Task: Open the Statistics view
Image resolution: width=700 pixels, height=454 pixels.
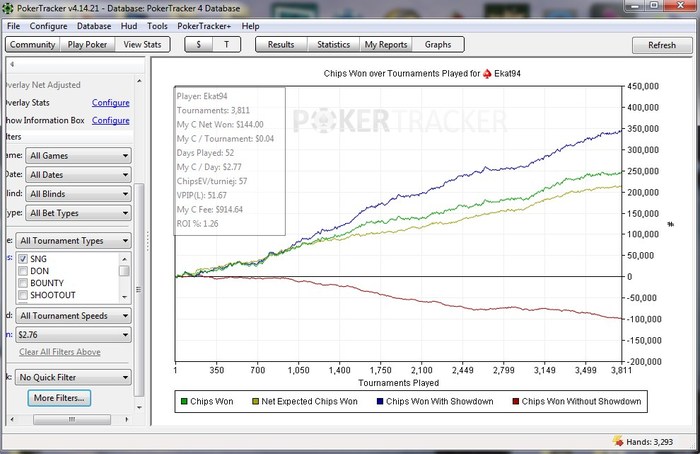Action: point(333,45)
